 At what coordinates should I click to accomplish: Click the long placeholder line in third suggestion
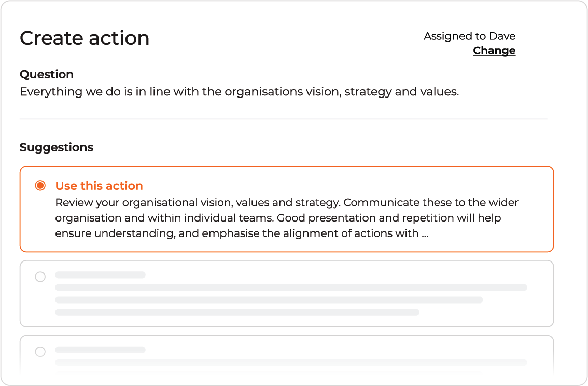click(290, 362)
